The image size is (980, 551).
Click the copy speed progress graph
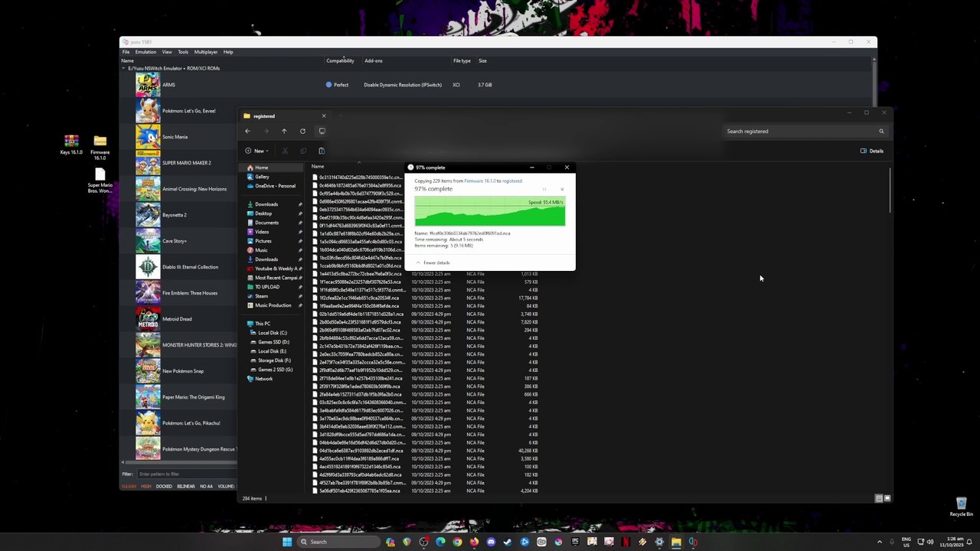(x=490, y=211)
